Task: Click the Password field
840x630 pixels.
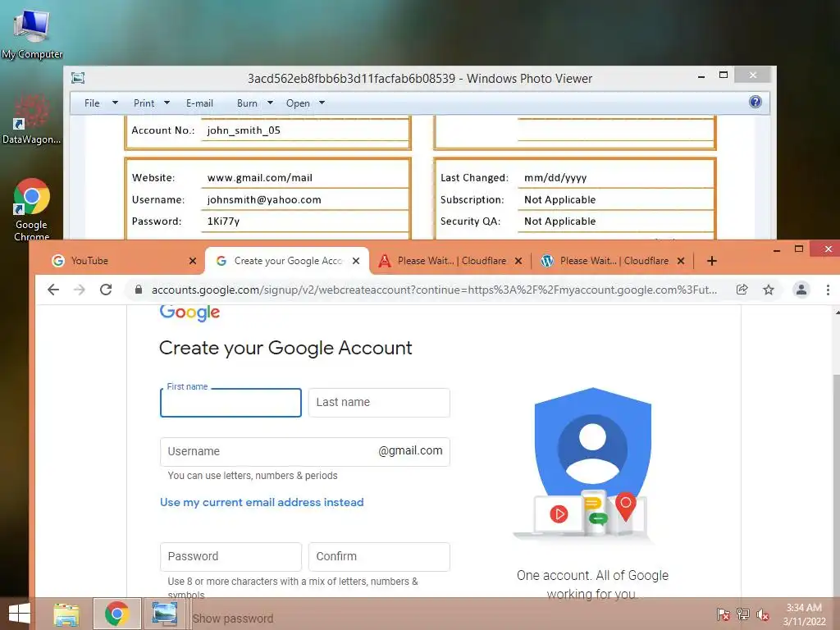Action: tap(231, 557)
